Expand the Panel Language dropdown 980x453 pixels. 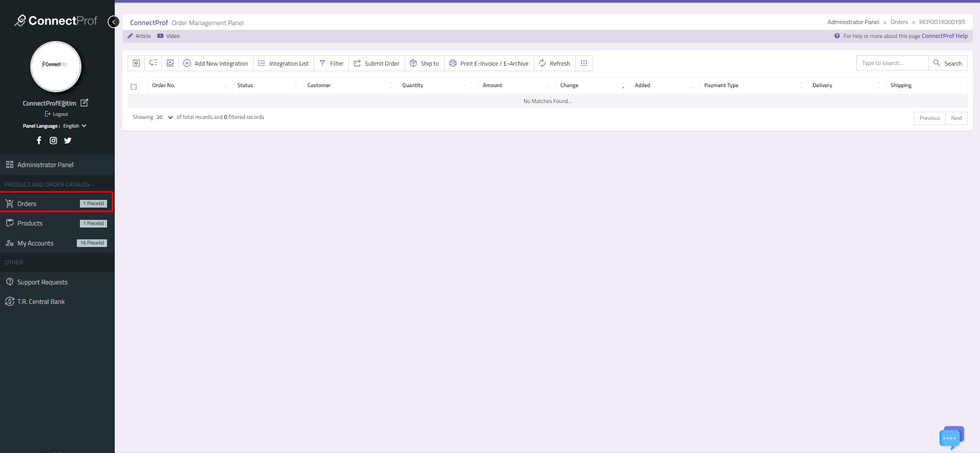[x=75, y=126]
